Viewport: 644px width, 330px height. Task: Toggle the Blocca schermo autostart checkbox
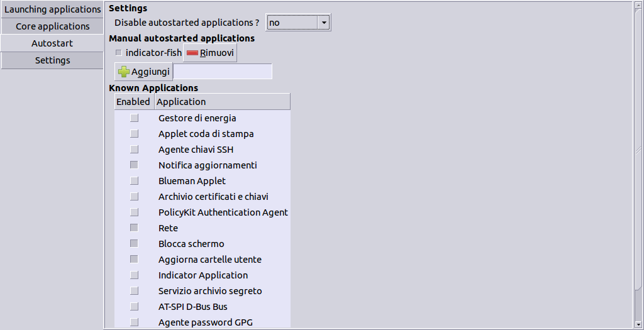pos(134,244)
